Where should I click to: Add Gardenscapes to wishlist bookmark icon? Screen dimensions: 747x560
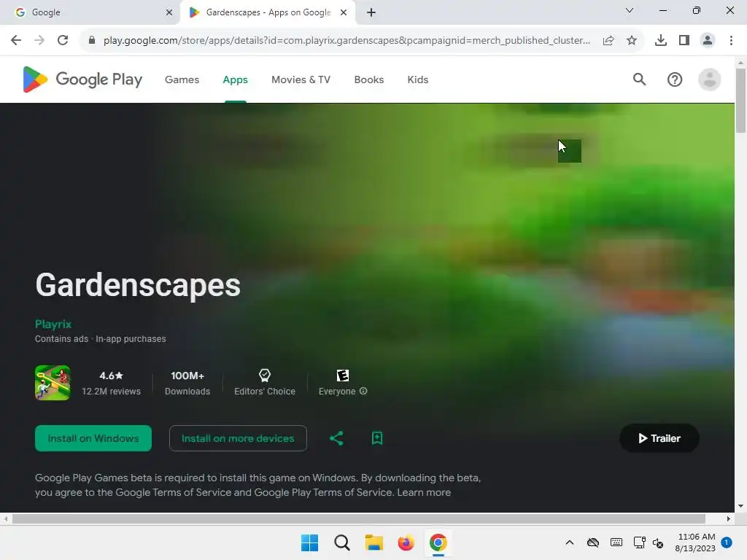click(377, 438)
